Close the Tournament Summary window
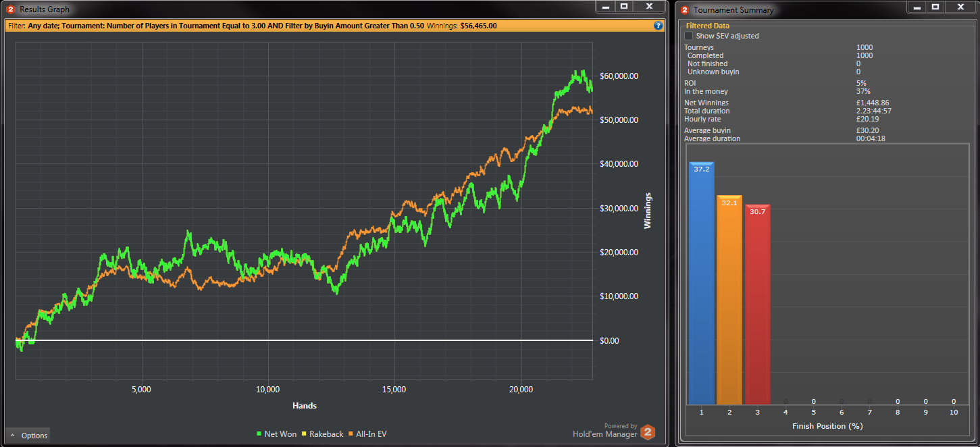The image size is (980, 447). pos(959,7)
